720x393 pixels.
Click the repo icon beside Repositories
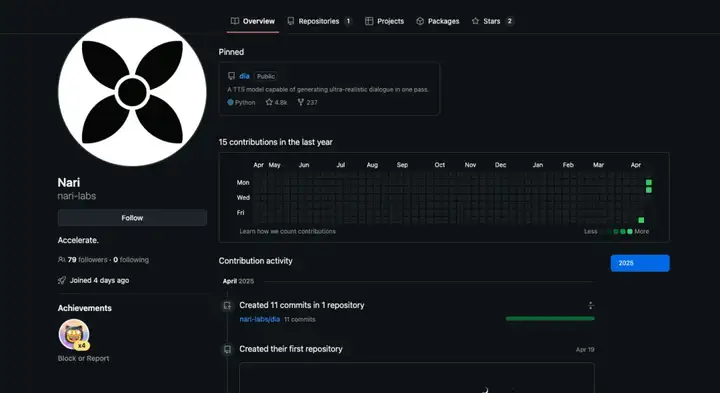click(291, 21)
